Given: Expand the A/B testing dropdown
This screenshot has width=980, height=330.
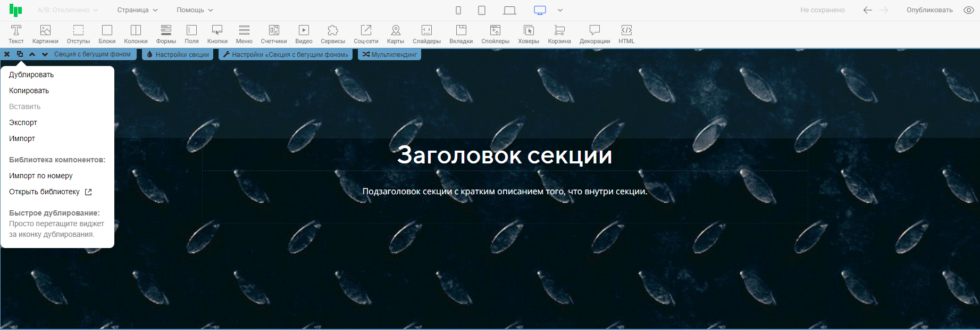Looking at the screenshot, I should (x=68, y=10).
